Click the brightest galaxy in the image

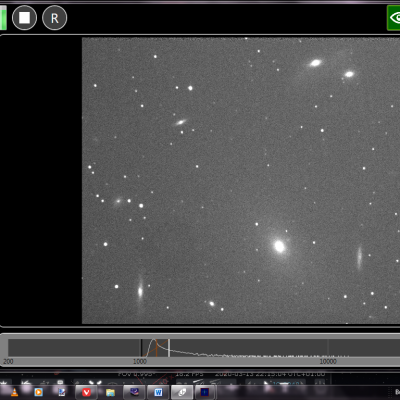(x=279, y=246)
